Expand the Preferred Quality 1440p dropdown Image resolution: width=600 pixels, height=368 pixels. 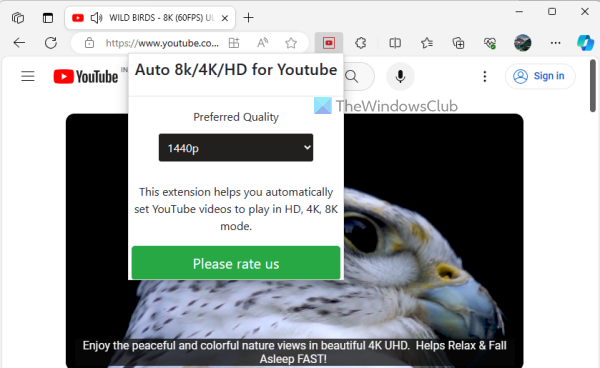(236, 148)
